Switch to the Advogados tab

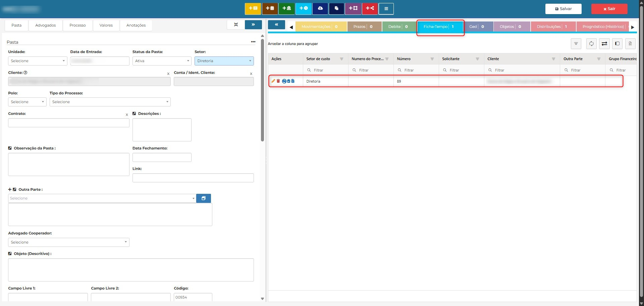pyautogui.click(x=46, y=25)
